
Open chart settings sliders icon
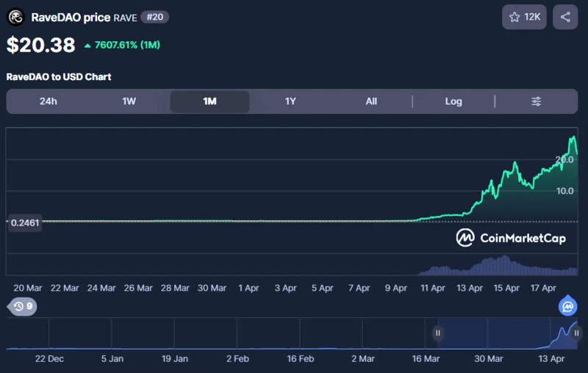(x=537, y=101)
